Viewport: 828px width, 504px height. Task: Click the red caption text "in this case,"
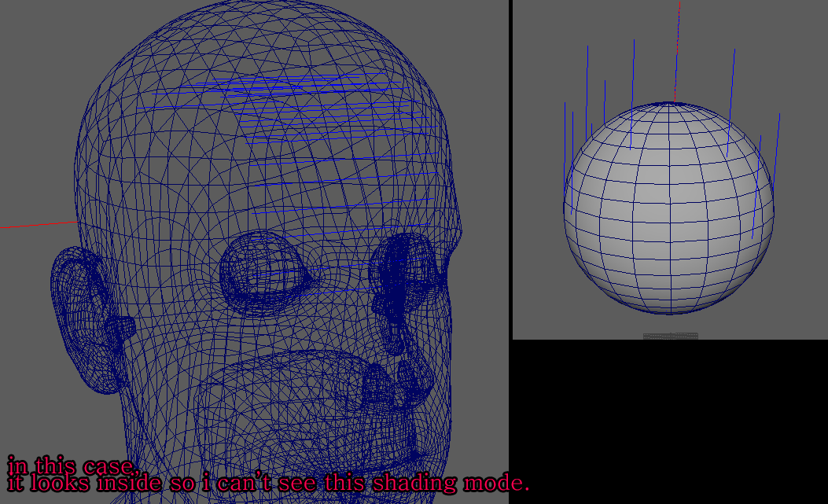tap(72, 464)
